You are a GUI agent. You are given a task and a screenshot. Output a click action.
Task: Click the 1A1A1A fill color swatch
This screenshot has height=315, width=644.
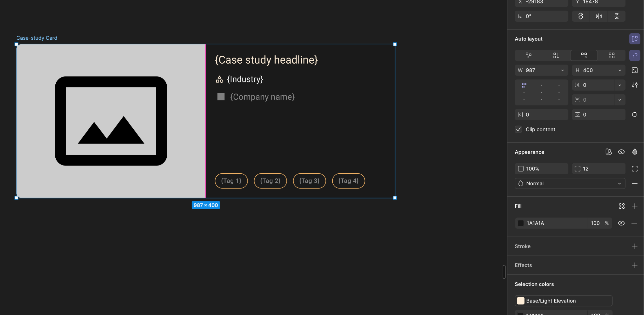click(521, 223)
